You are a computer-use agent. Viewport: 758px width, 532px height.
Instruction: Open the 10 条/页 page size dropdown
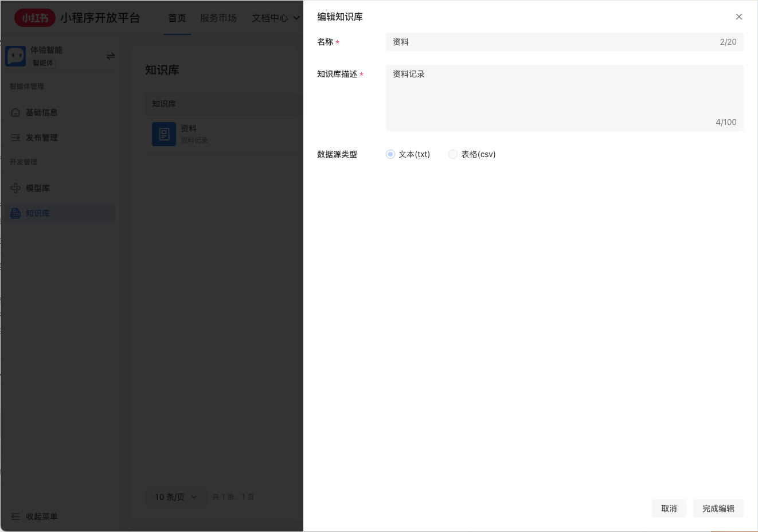(176, 497)
